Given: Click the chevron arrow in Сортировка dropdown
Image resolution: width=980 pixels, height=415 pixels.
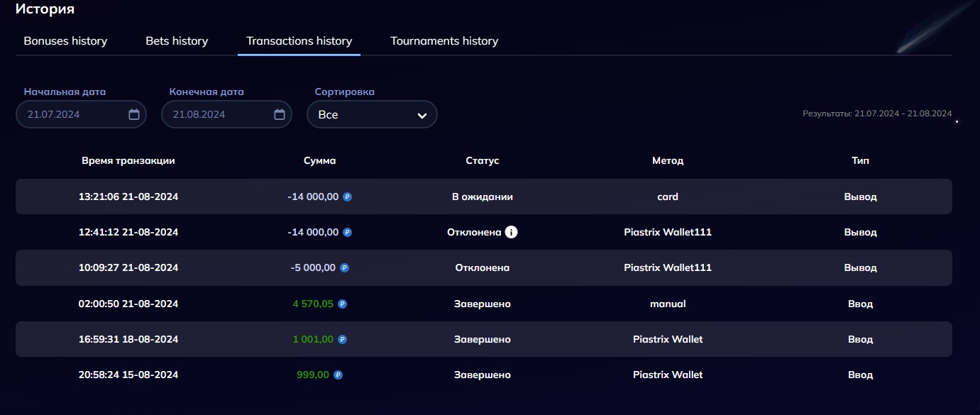Looking at the screenshot, I should 422,115.
